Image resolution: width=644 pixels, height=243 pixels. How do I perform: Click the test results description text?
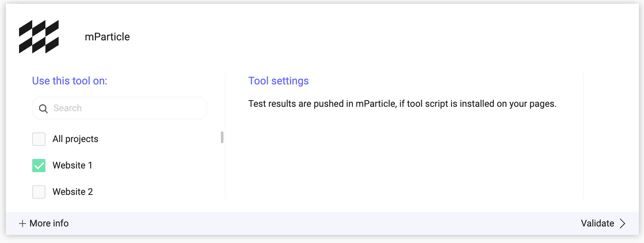pos(402,104)
